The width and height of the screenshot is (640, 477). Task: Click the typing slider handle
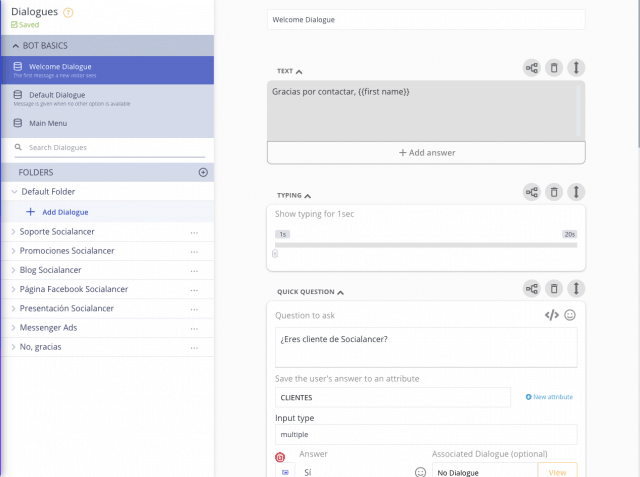[275, 254]
